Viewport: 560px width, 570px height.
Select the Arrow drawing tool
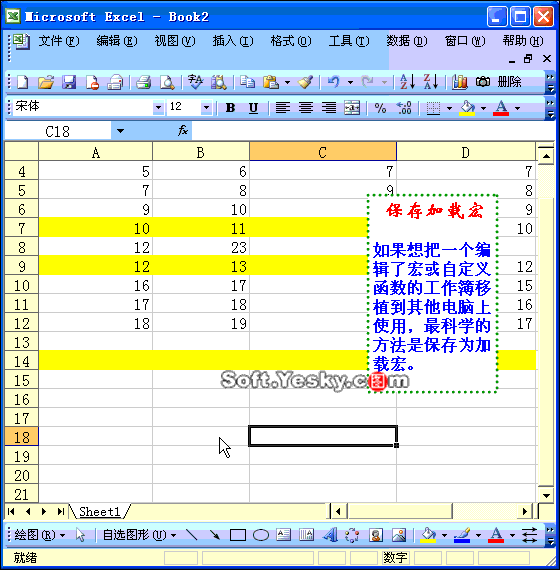tap(215, 535)
